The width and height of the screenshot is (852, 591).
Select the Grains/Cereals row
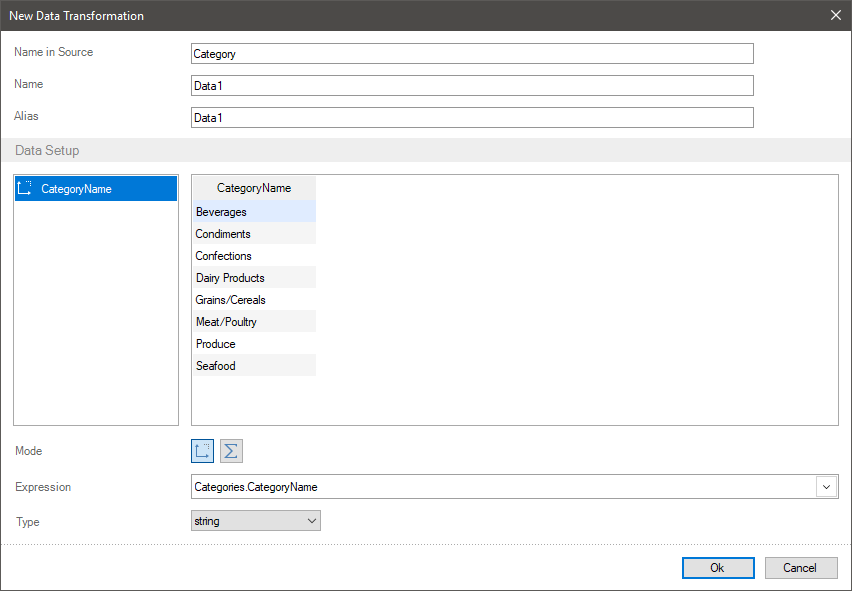coord(254,300)
